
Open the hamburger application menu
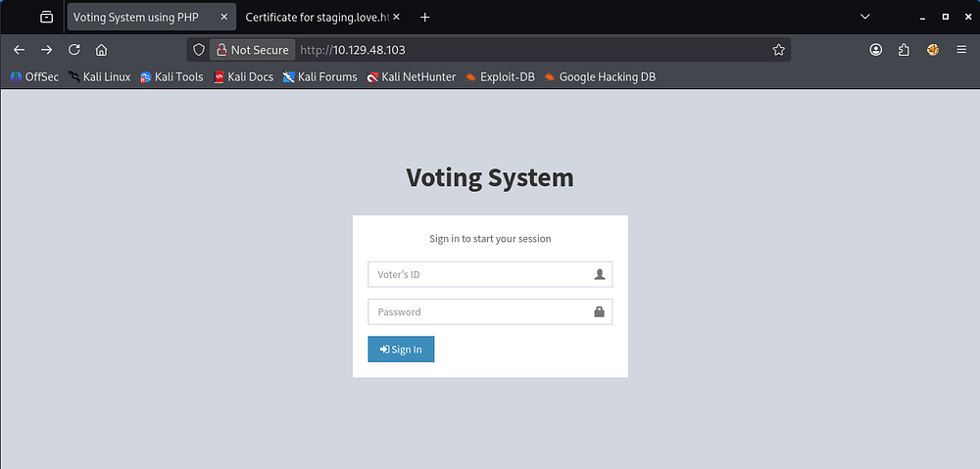[x=961, y=50]
